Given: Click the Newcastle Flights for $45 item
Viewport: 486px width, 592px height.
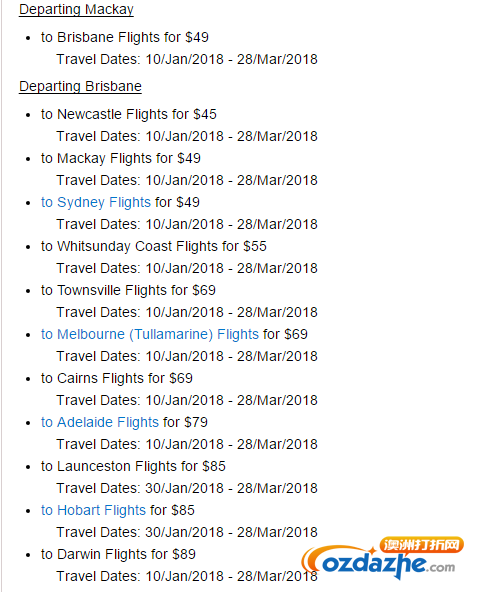Looking at the screenshot, I should (129, 114).
